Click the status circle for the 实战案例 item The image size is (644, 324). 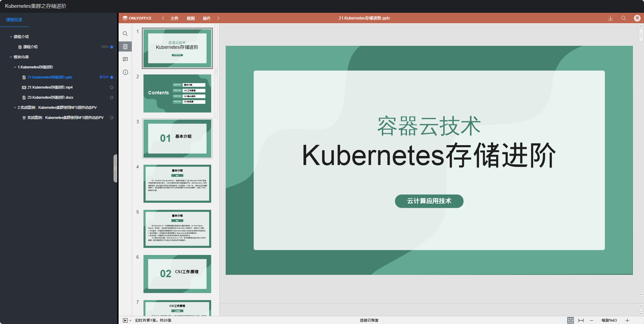(111, 118)
